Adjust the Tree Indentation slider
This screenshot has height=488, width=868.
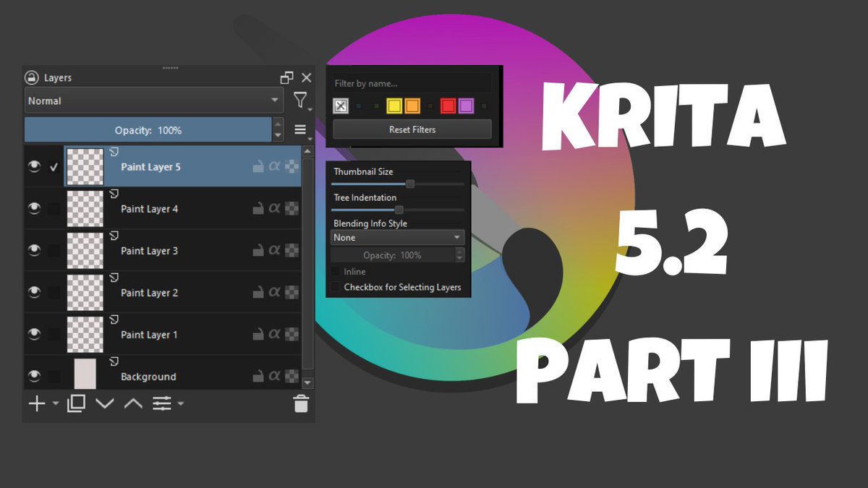click(x=398, y=210)
